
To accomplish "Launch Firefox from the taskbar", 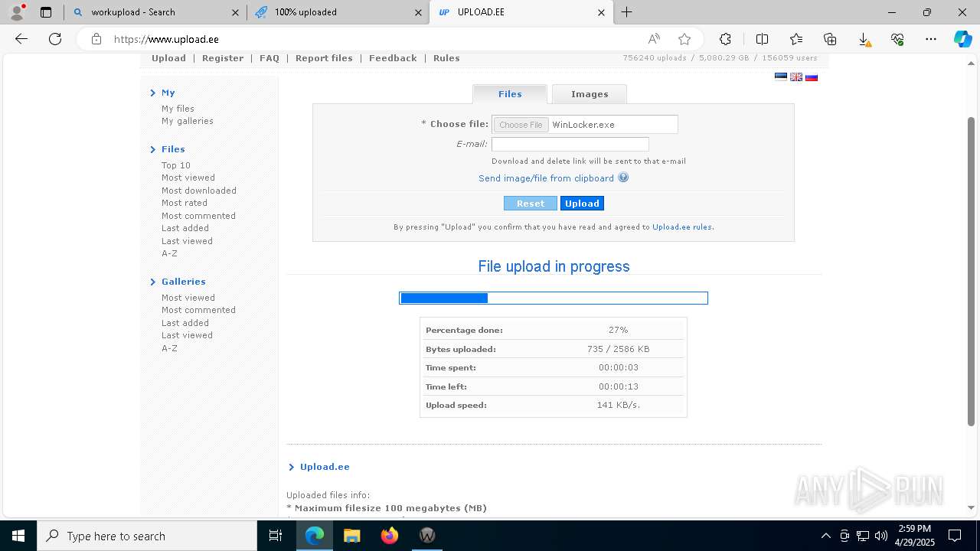I will point(389,536).
